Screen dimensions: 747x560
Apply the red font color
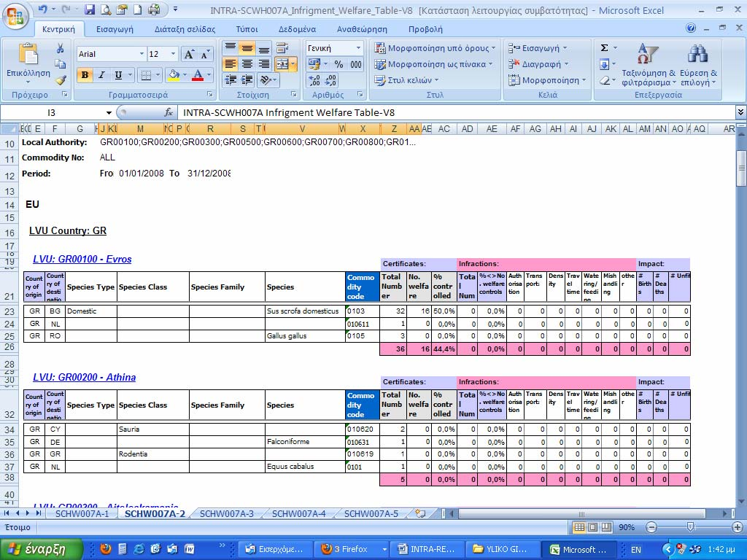coord(198,75)
